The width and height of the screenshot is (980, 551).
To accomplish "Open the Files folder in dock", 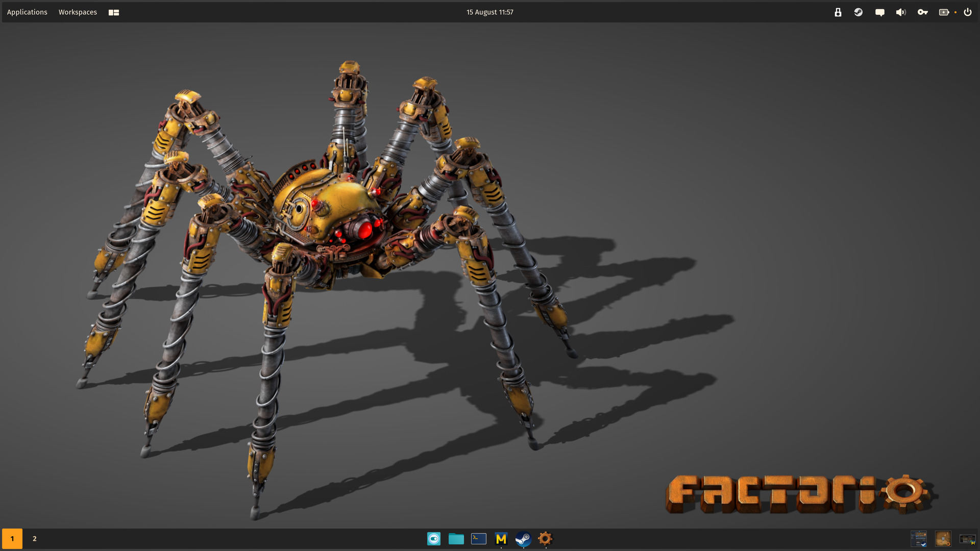I will (456, 539).
